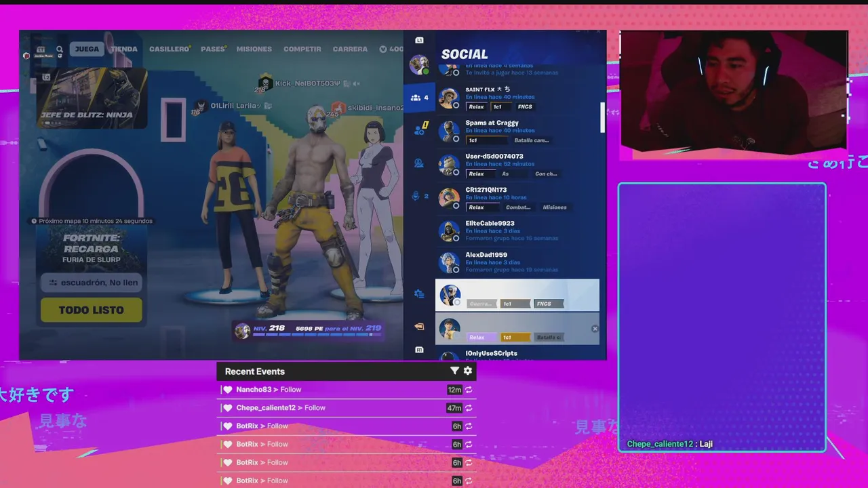Viewport: 868px width, 488px height.
Task: Replay the Nancho83 follow event
Action: point(469,390)
